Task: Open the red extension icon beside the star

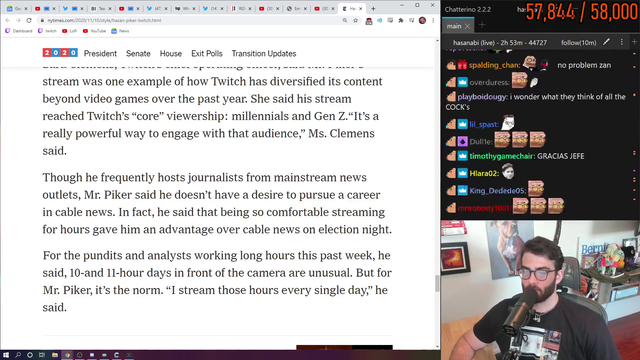Action: point(369,20)
